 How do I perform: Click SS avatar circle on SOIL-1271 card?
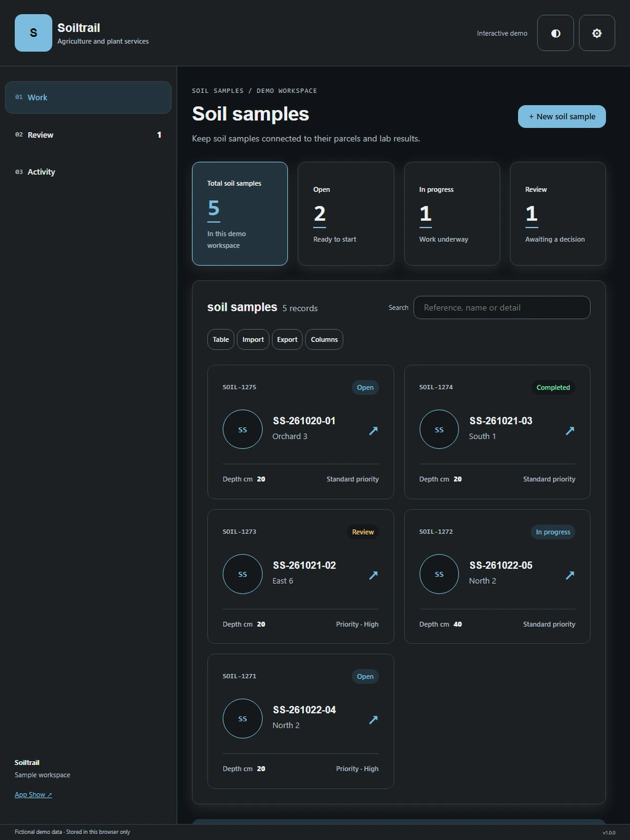point(243,719)
